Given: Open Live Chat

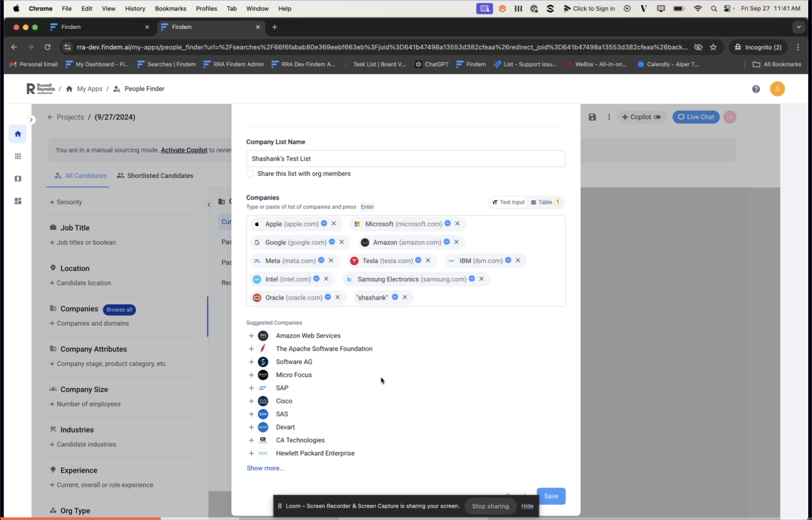Looking at the screenshot, I should click(x=695, y=117).
